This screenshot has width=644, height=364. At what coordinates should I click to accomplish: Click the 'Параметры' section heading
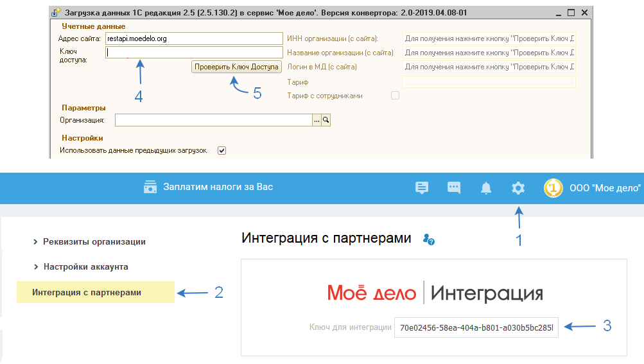coord(83,108)
